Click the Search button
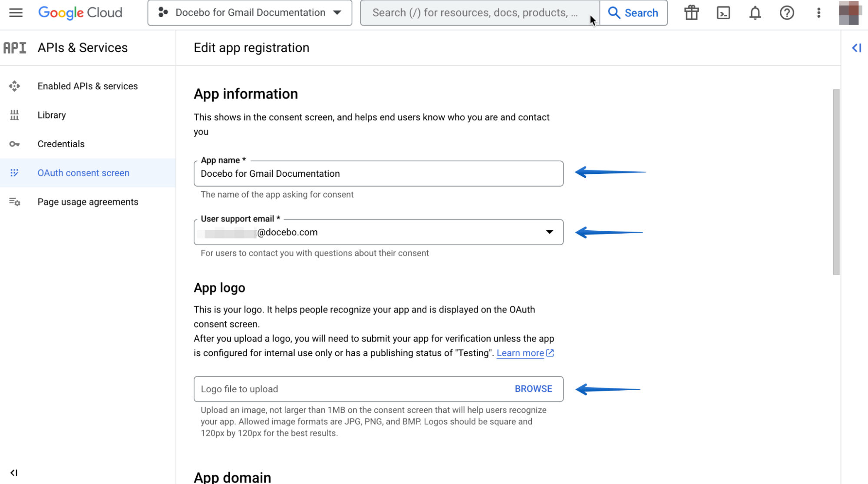Viewport: 868px width, 484px height. point(634,13)
